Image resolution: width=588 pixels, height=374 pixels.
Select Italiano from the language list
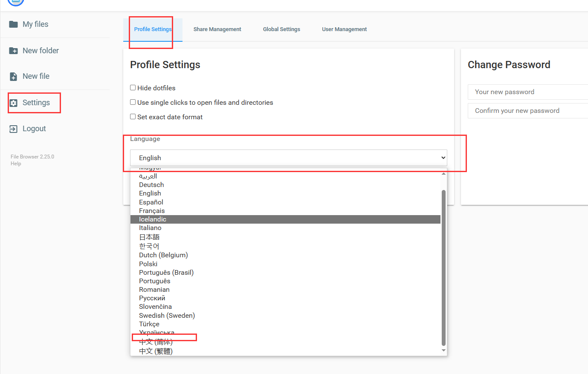point(285,228)
